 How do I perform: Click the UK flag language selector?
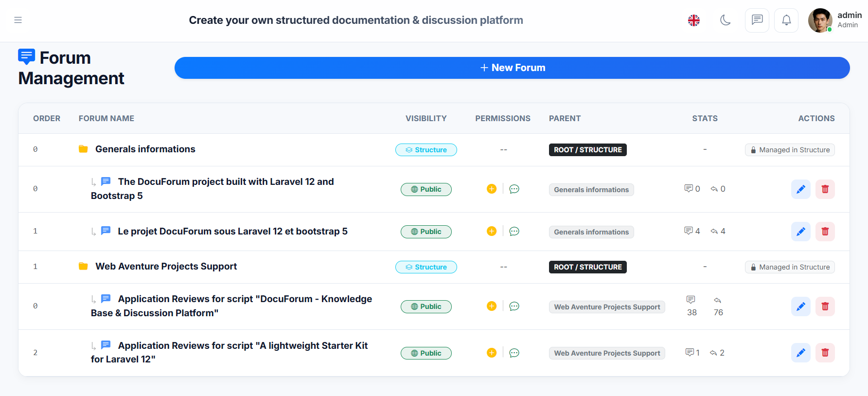click(693, 20)
